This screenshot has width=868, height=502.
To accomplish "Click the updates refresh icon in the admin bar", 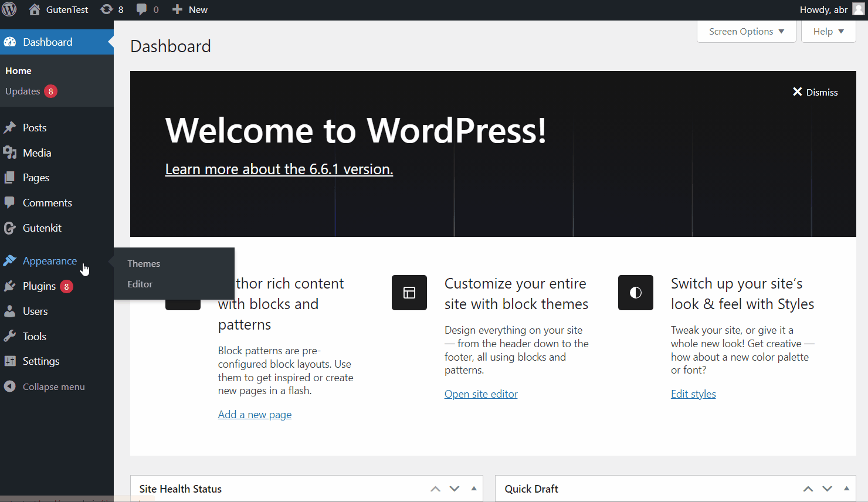I will point(106,9).
